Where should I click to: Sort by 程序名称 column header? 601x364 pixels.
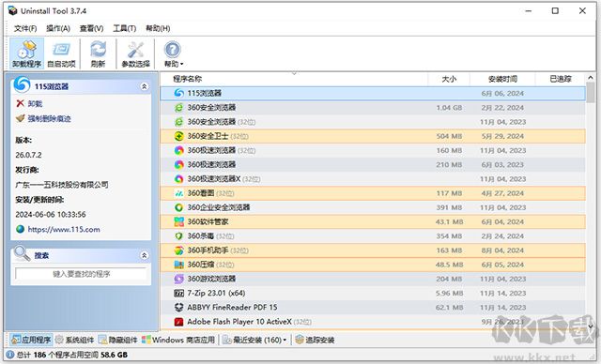click(187, 79)
